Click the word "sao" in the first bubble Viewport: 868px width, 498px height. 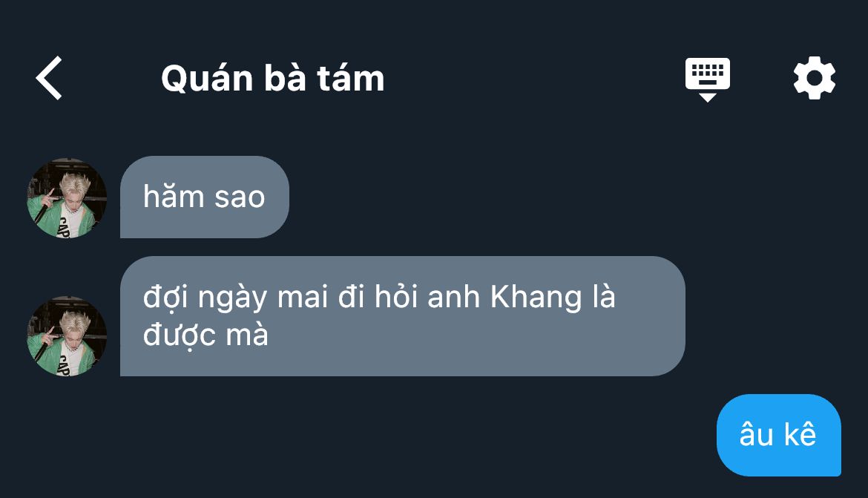(240, 197)
